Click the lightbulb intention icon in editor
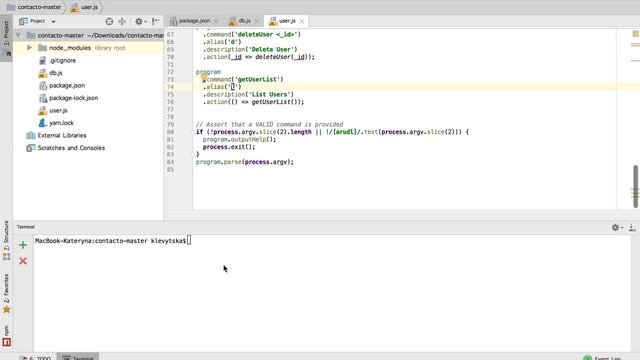 click(x=204, y=78)
